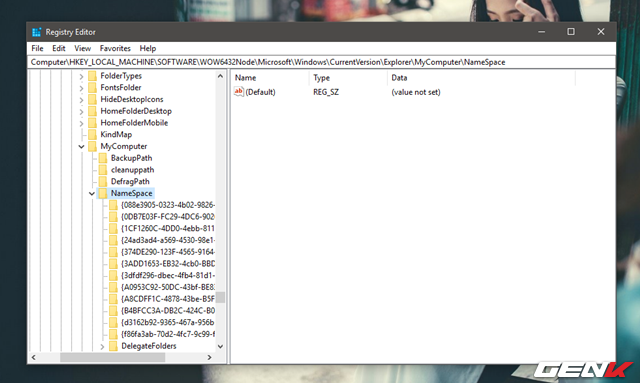This screenshot has width=640, height=383.
Task: Click the tree vertical scrollbar thumb
Action: pos(220,297)
